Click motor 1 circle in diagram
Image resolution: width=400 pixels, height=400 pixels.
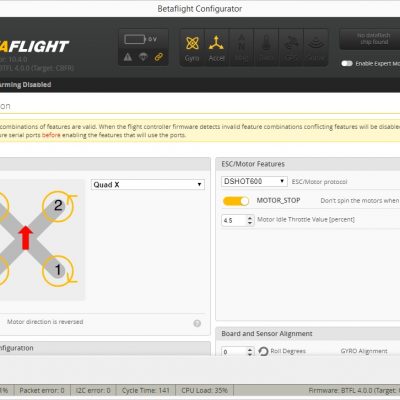[58, 271]
